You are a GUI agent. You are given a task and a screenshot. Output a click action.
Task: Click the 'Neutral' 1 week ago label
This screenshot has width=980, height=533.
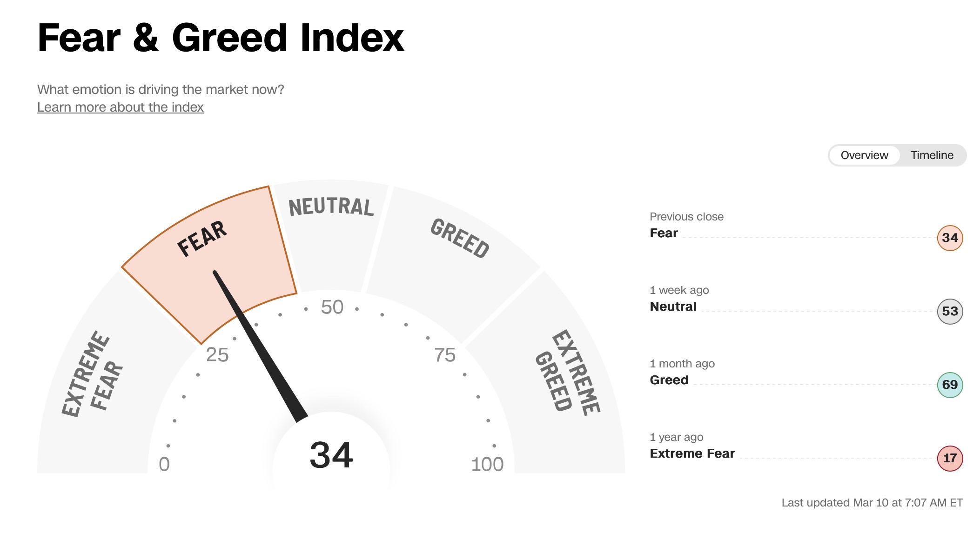pos(673,306)
